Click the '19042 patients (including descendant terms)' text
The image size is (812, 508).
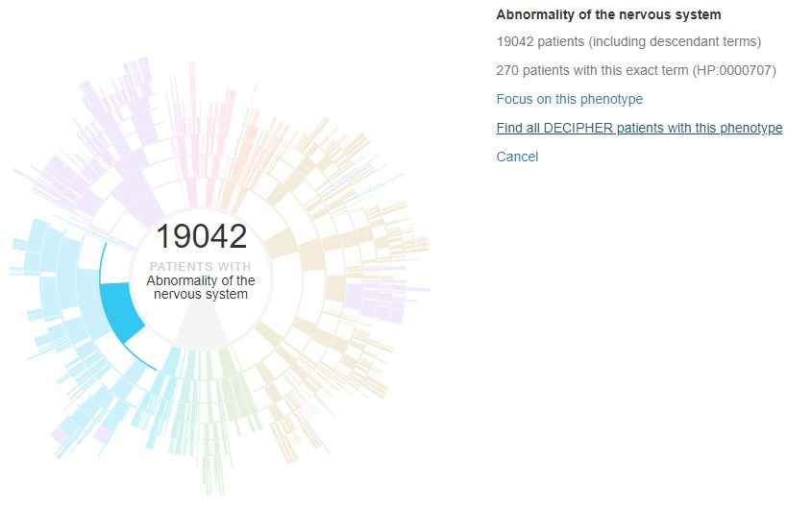pos(628,42)
